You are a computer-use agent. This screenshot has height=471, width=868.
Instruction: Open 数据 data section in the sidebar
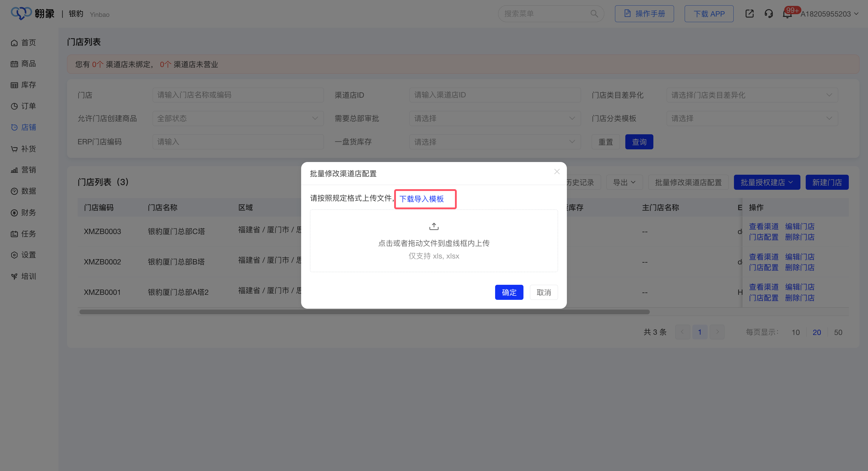(x=24, y=191)
